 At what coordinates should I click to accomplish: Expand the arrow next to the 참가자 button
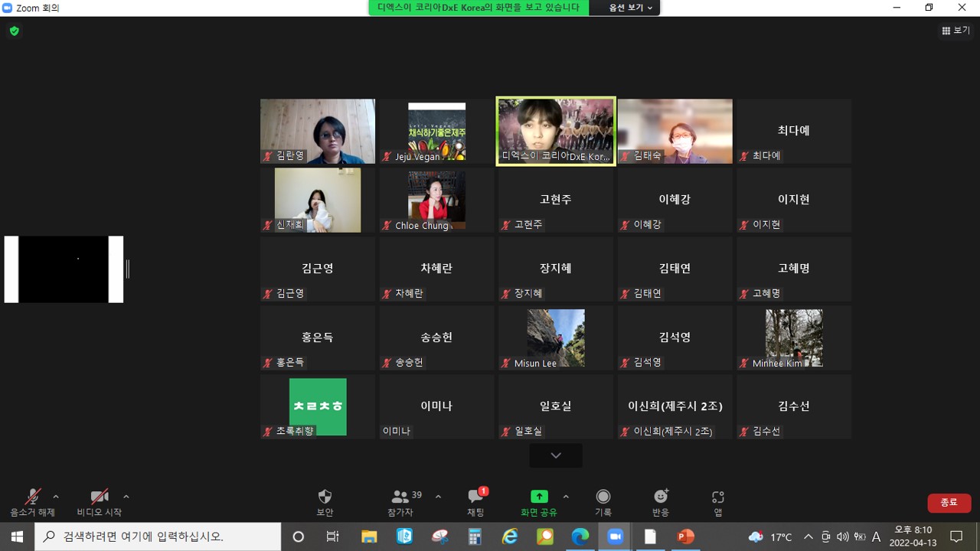click(x=438, y=497)
